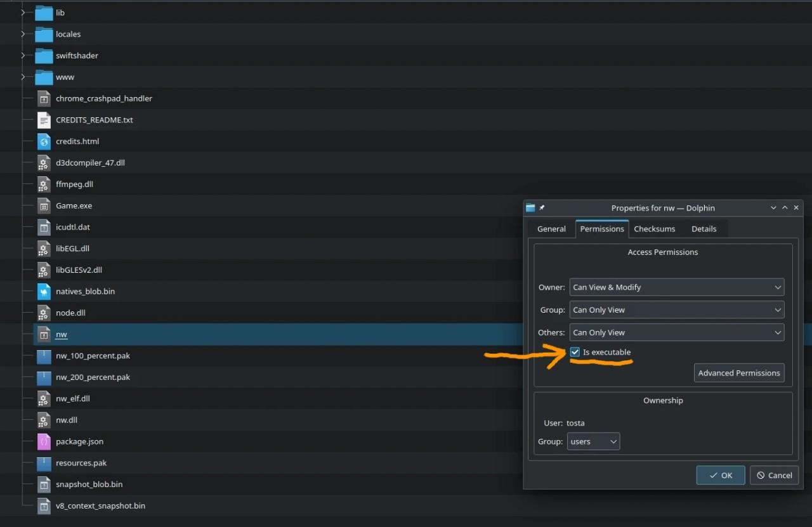Open the ownership Group users dropdown

pos(593,441)
